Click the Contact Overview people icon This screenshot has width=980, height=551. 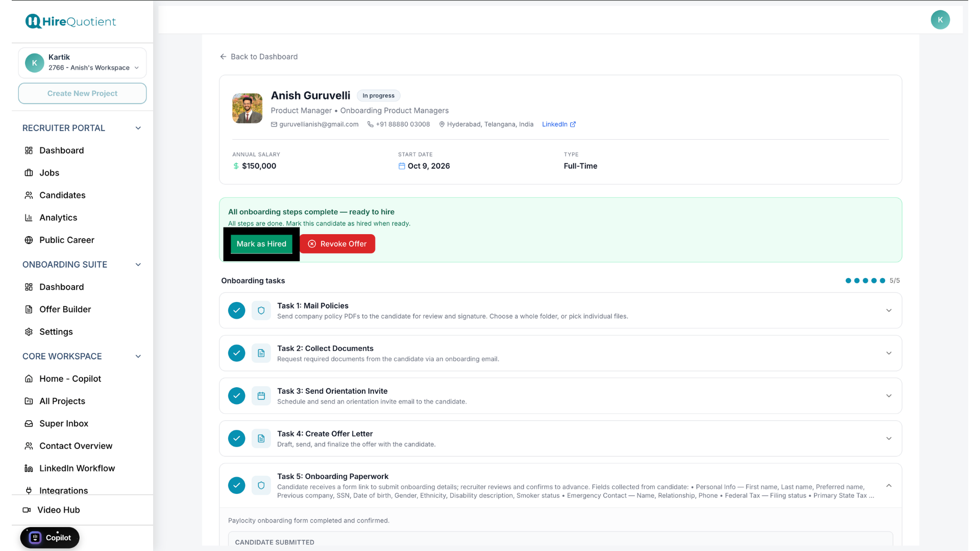tap(29, 446)
